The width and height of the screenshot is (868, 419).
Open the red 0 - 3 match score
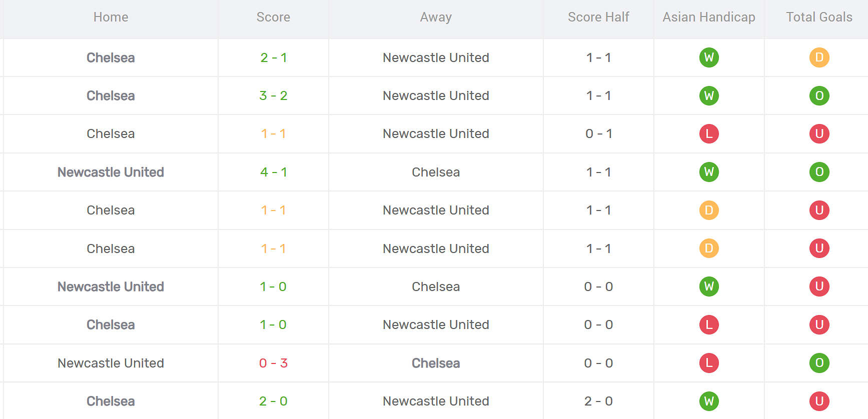tap(273, 363)
